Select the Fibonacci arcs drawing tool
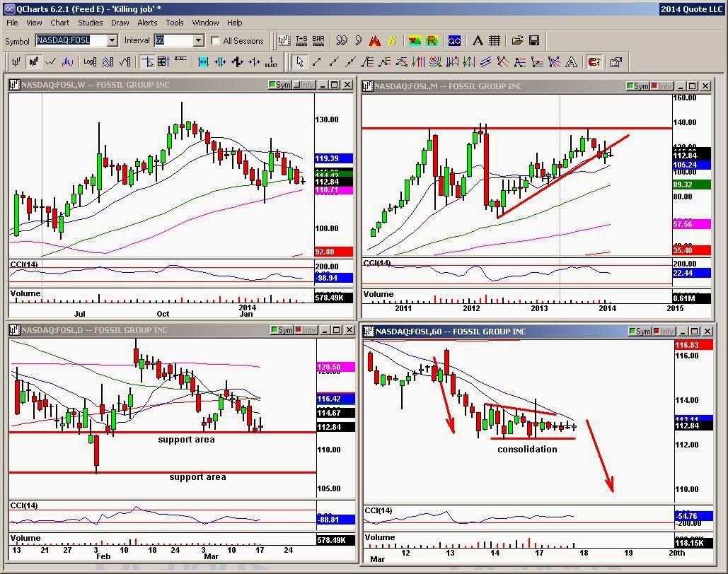 click(x=435, y=61)
